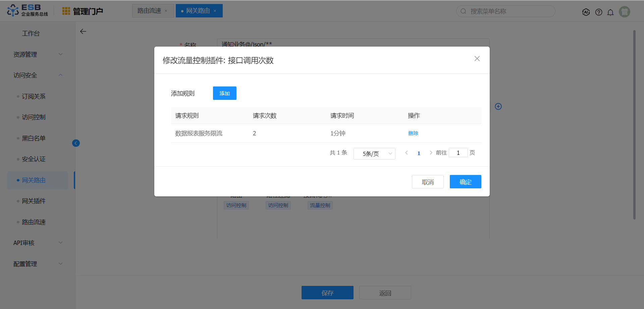This screenshot has width=644, height=309.
Task: Select 网关插件 in the sidebar
Action: (x=34, y=201)
